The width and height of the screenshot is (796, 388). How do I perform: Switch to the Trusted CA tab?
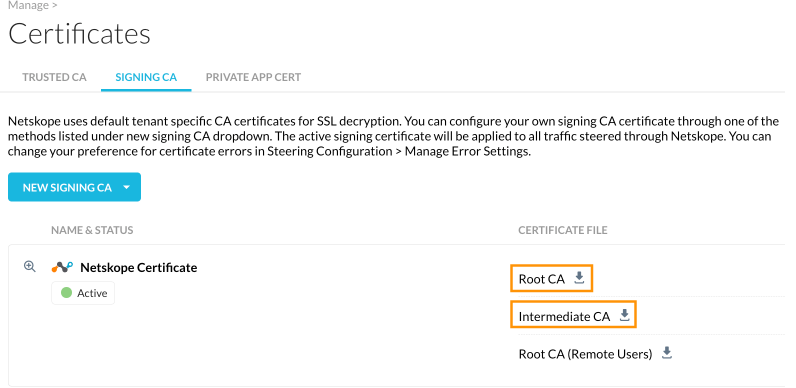[54, 77]
